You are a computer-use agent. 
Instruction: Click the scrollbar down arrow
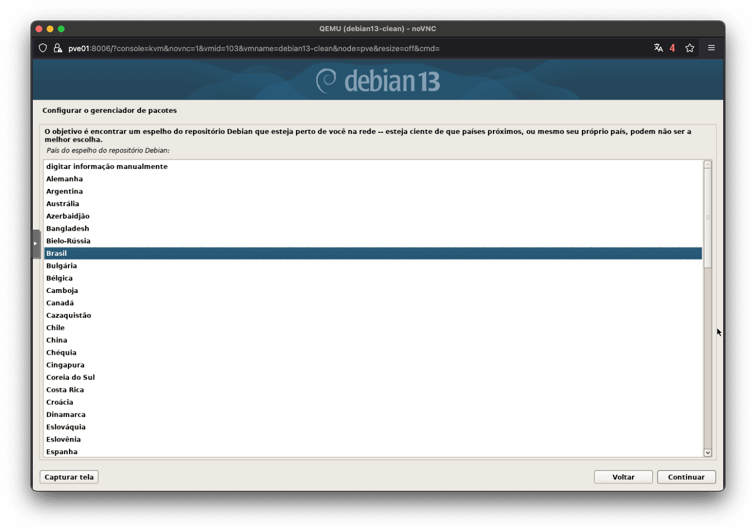[x=708, y=453]
